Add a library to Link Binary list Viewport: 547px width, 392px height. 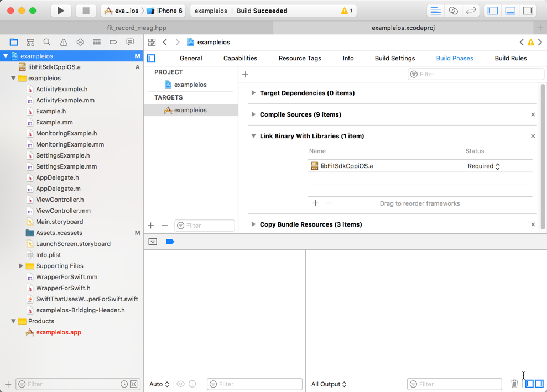(x=315, y=203)
